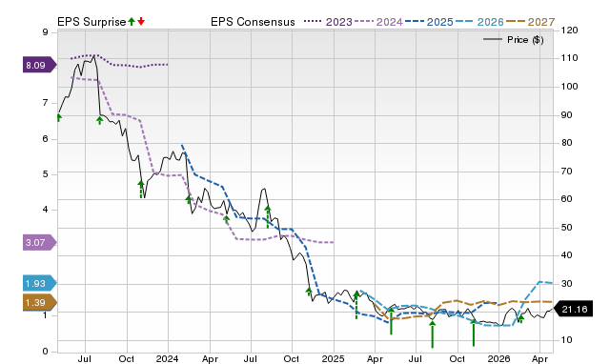The height and width of the screenshot is (364, 610).
Task: Click the brown 1.39 value tag
Action: [x=40, y=303]
